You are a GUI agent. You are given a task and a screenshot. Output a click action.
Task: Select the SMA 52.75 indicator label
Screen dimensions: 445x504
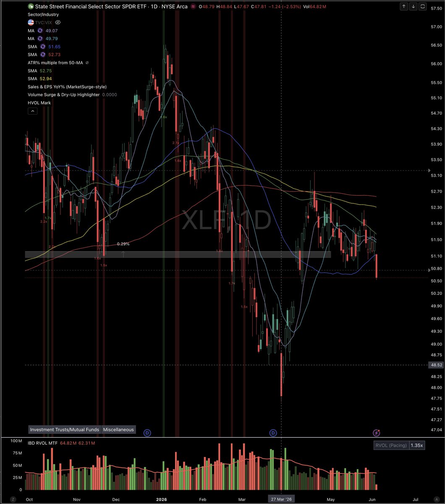click(x=39, y=71)
